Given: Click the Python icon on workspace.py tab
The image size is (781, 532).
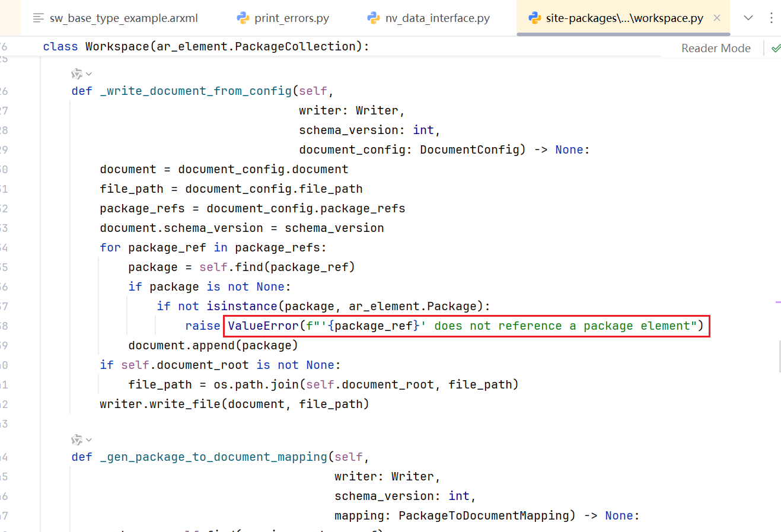Looking at the screenshot, I should 534,18.
